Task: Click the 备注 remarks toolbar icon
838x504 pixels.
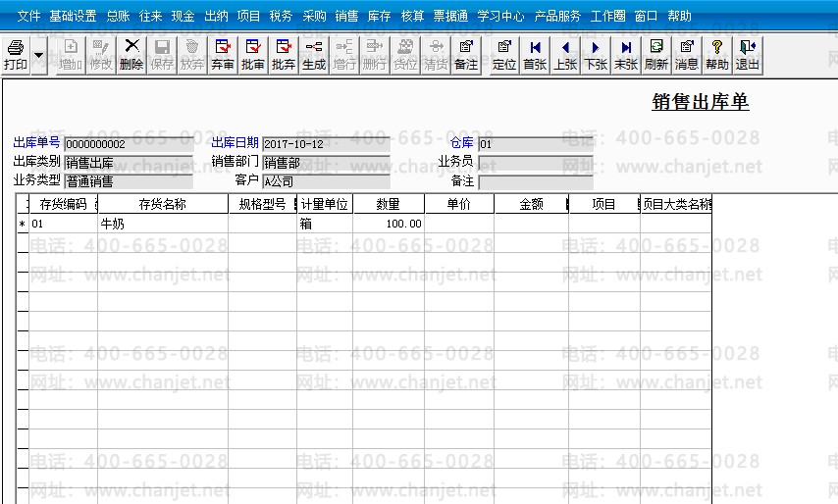Action: [466, 56]
